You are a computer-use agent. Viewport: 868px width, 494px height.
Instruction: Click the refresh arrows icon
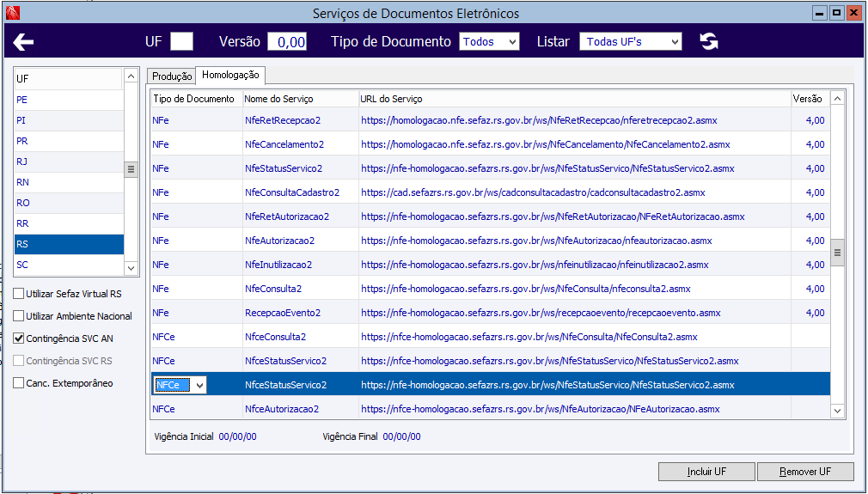tap(708, 41)
